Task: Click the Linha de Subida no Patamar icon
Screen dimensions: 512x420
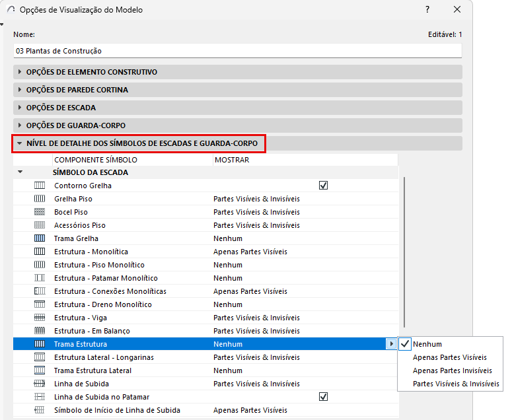Action: 40,396
